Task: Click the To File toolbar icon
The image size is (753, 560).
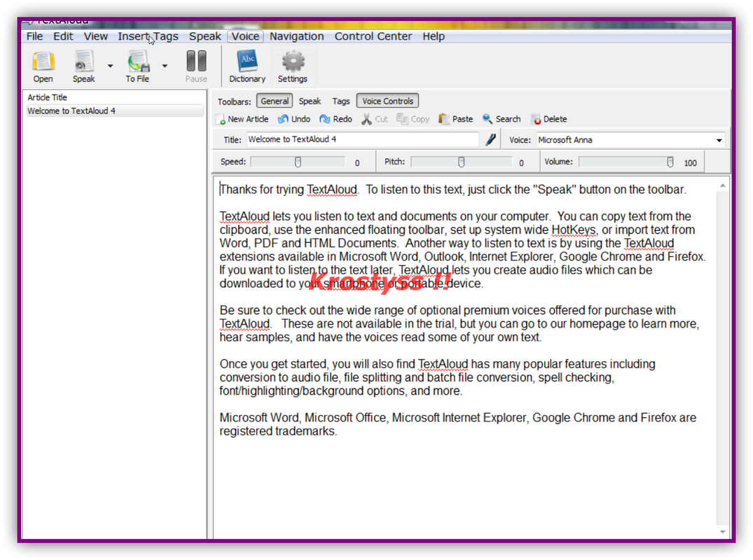Action: coord(137,66)
